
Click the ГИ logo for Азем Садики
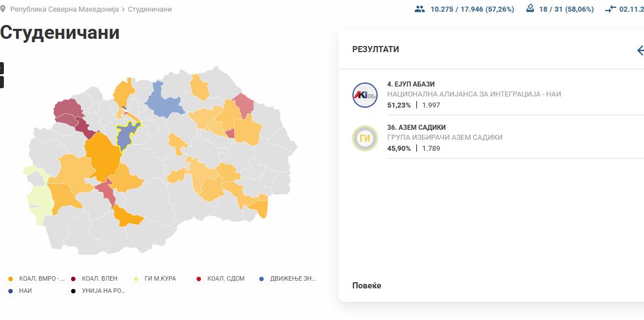pyautogui.click(x=365, y=139)
